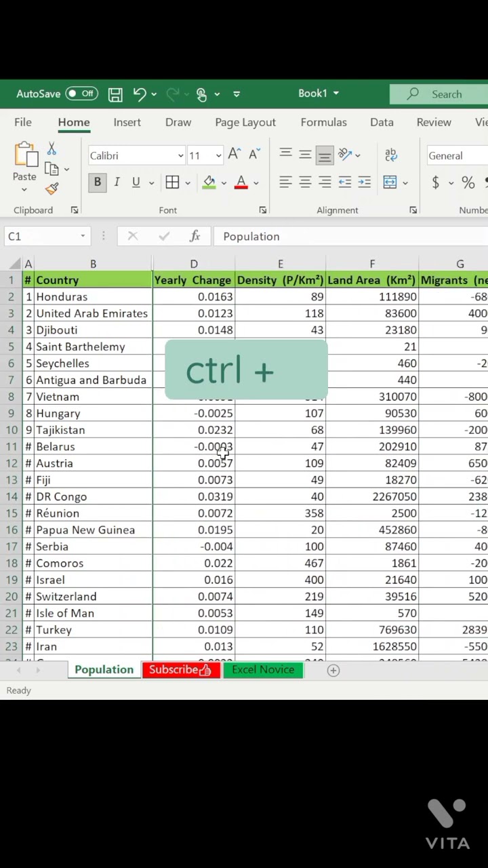This screenshot has height=868, width=488.
Task: Click the Bottom Align icon
Action: 325,156
